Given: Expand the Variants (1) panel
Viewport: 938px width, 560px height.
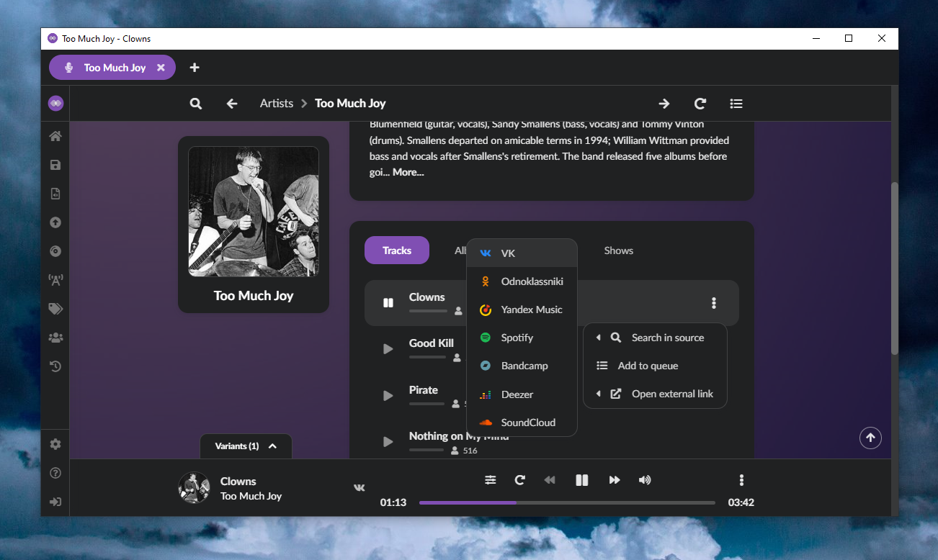Looking at the screenshot, I should (246, 446).
